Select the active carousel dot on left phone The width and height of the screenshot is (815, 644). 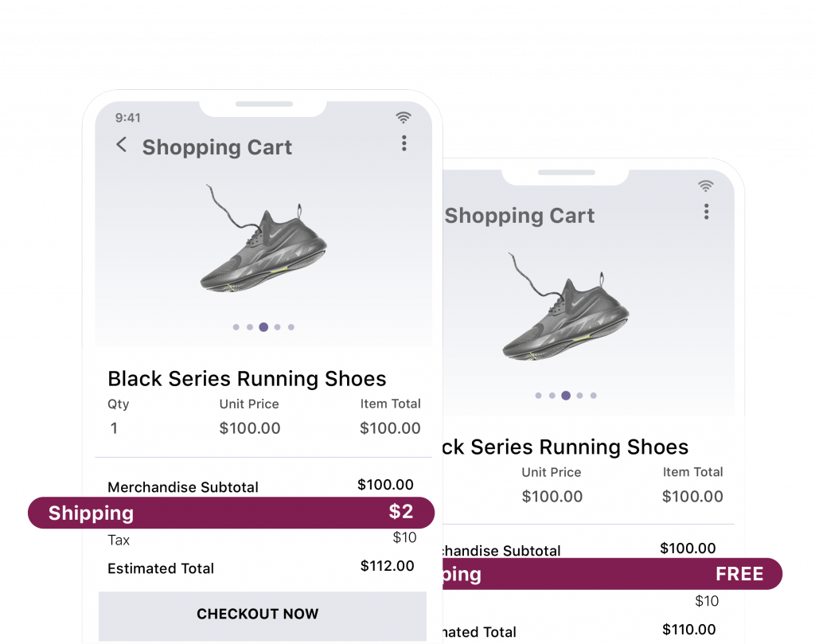click(x=263, y=326)
